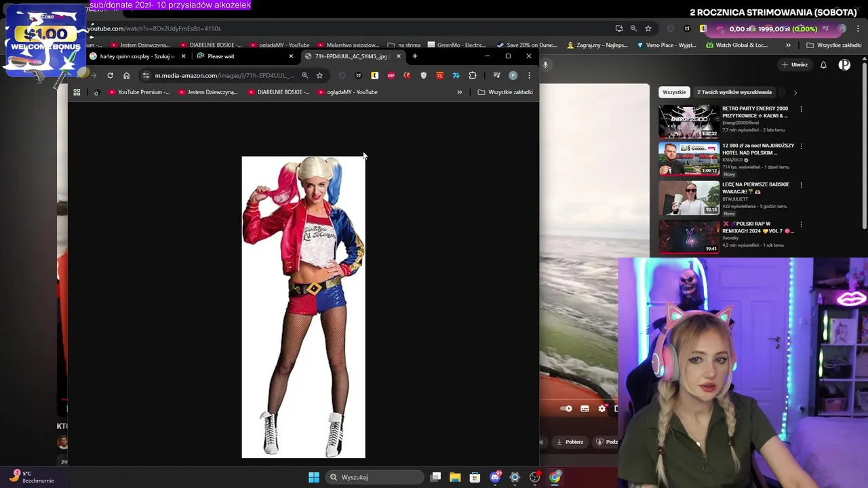Click the profile avatar in front browser toolbar
This screenshot has width=868, height=488.
[513, 75]
